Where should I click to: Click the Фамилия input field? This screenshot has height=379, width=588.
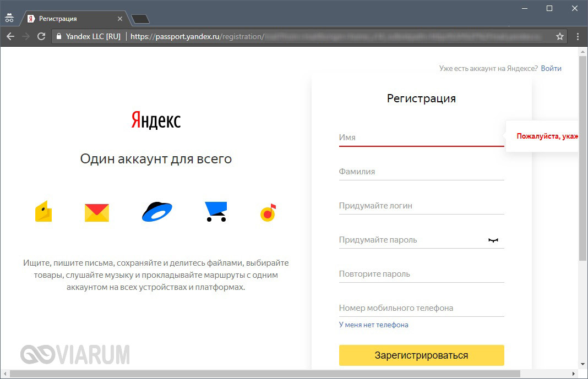(422, 172)
